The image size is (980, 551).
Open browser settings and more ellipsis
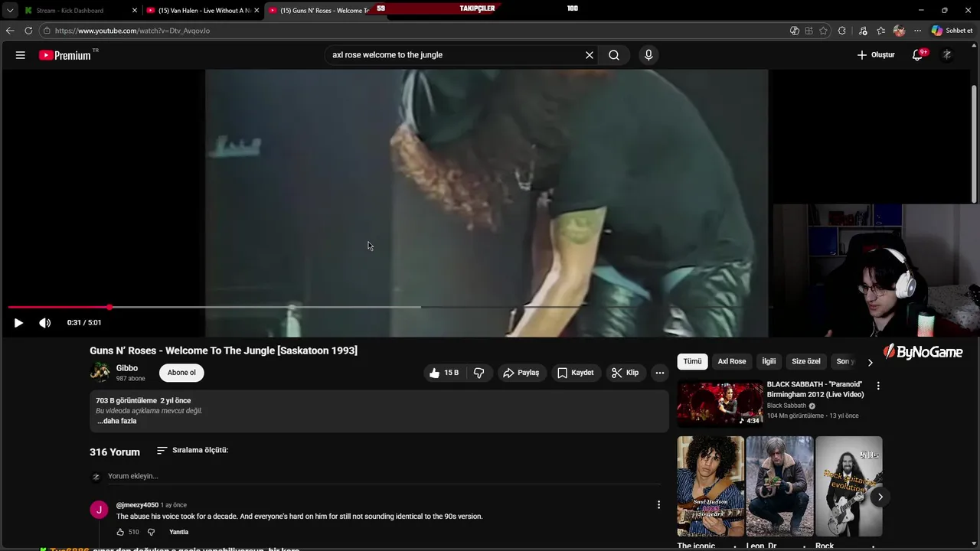tap(917, 31)
